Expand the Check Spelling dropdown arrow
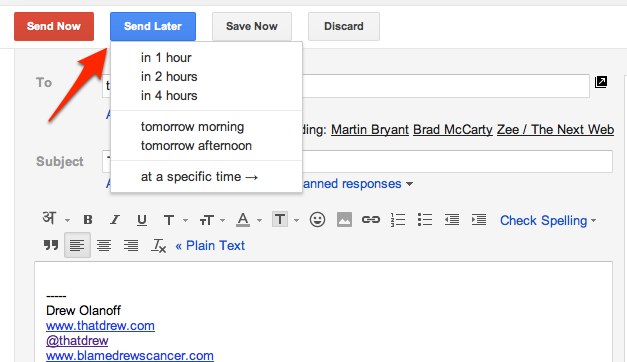 coord(593,220)
